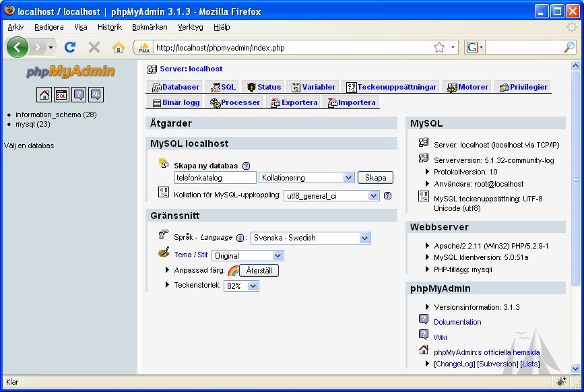584x392 pixels.
Task: Click the Firefox forward arrow button
Action: 37,47
